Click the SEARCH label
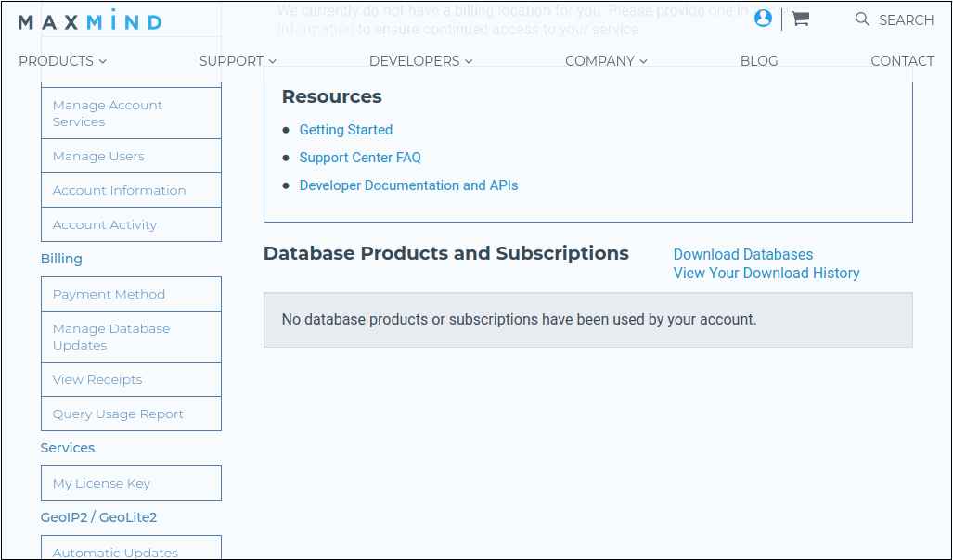This screenshot has width=953, height=560. click(x=906, y=20)
